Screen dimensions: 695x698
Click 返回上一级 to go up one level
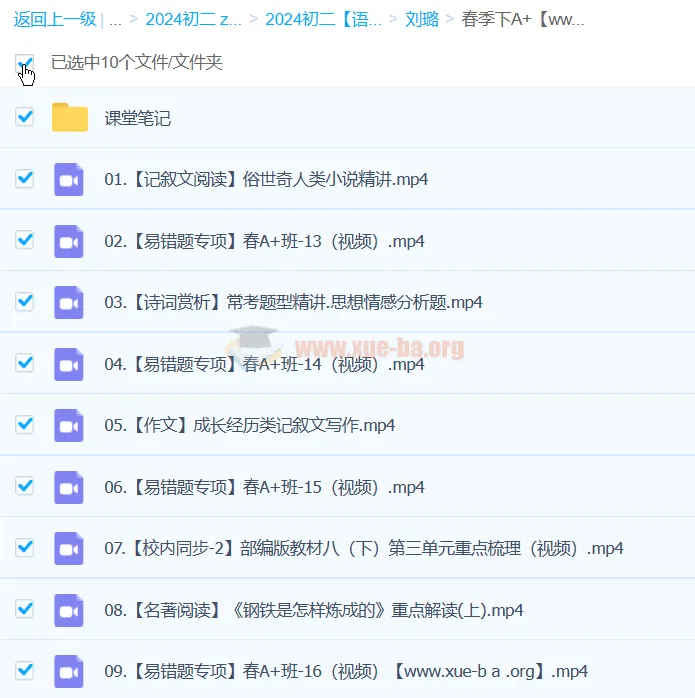pos(55,19)
